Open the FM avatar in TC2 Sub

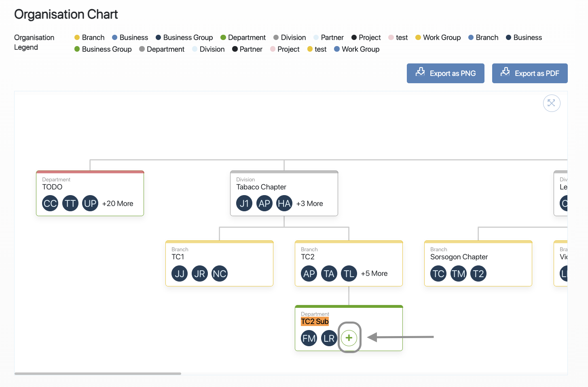(309, 338)
